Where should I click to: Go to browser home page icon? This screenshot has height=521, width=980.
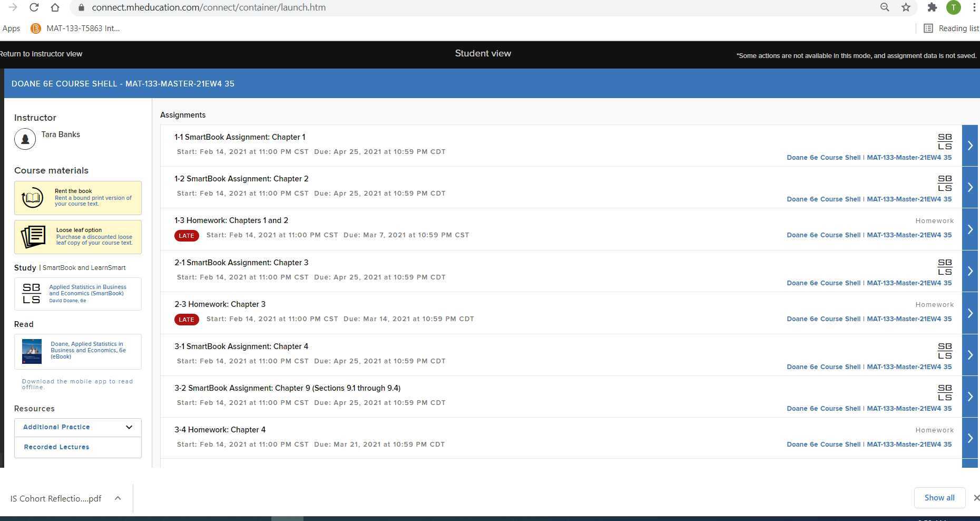[55, 7]
